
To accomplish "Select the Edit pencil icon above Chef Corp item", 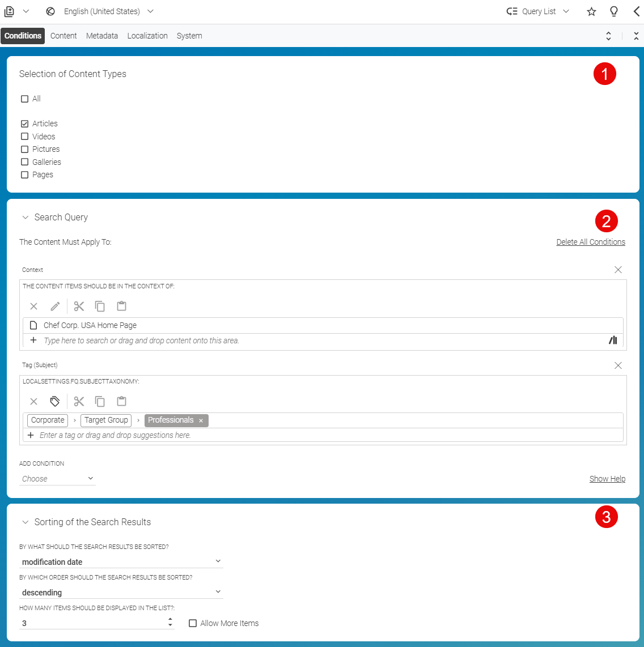I will pyautogui.click(x=55, y=306).
